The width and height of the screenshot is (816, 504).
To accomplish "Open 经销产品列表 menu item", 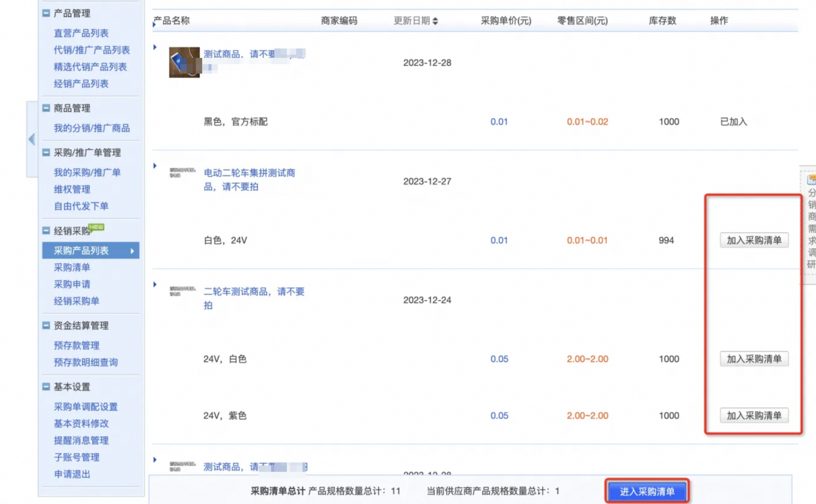I will 81,84.
